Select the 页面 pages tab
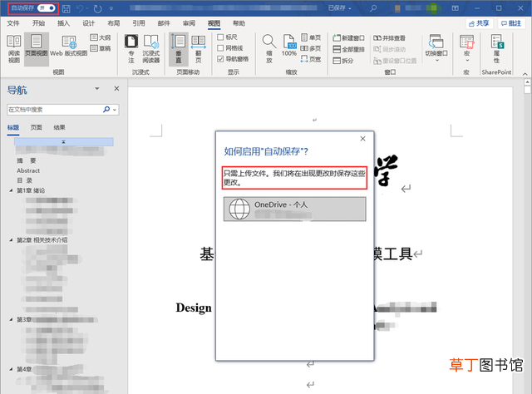 [37, 128]
